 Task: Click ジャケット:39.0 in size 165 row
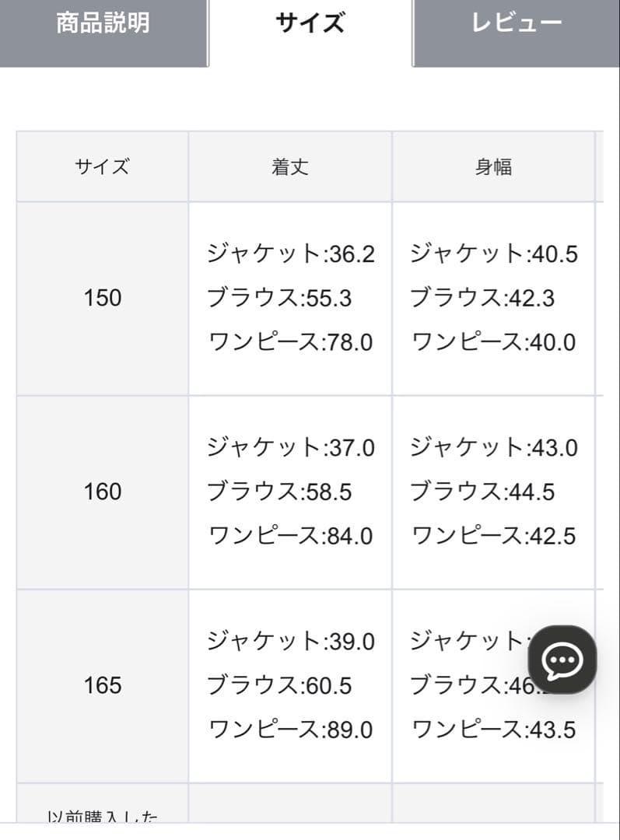[x=290, y=642]
